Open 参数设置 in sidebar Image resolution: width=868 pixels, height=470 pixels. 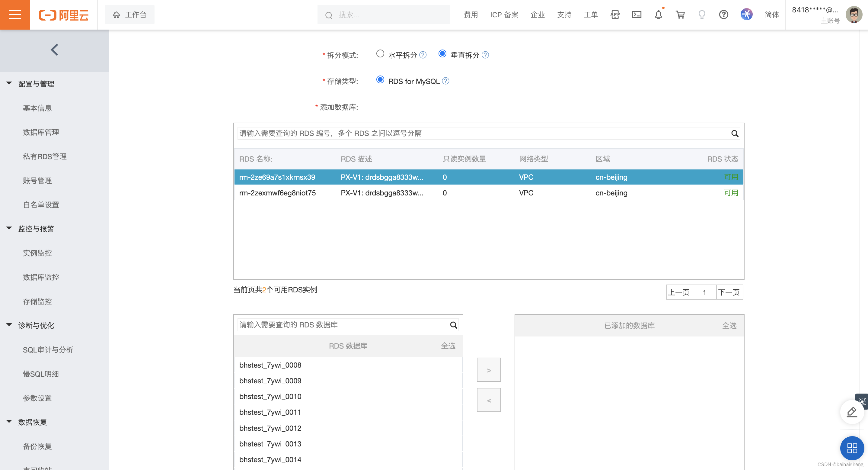(x=37, y=398)
